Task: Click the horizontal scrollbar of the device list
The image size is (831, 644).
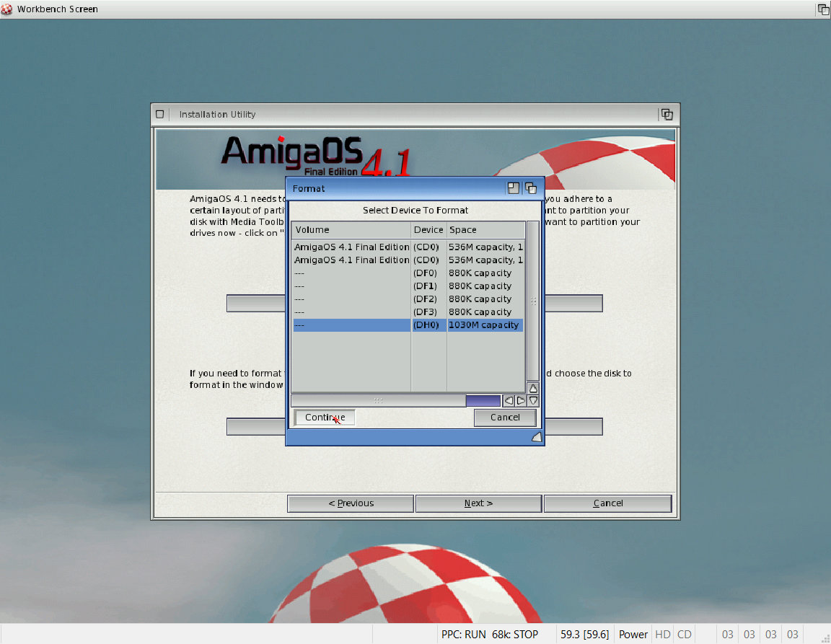Action: coord(396,401)
